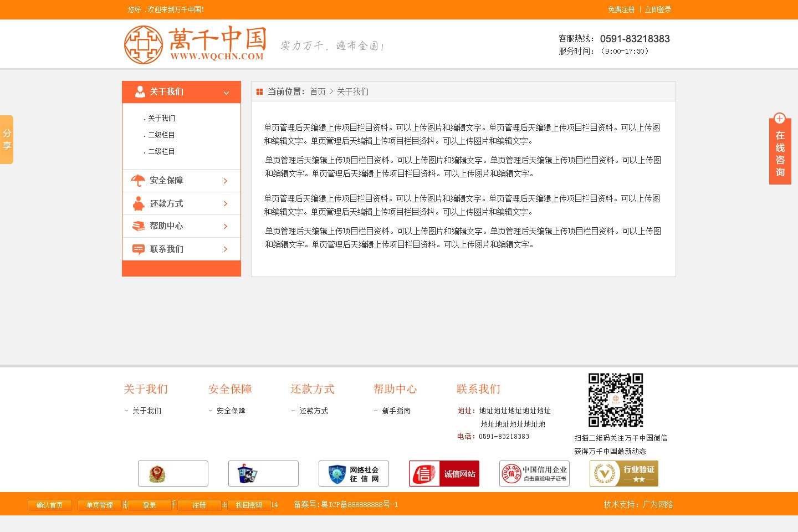Select 关于我们 submenu item in sidebar
This screenshot has width=798, height=532.
click(x=161, y=118)
